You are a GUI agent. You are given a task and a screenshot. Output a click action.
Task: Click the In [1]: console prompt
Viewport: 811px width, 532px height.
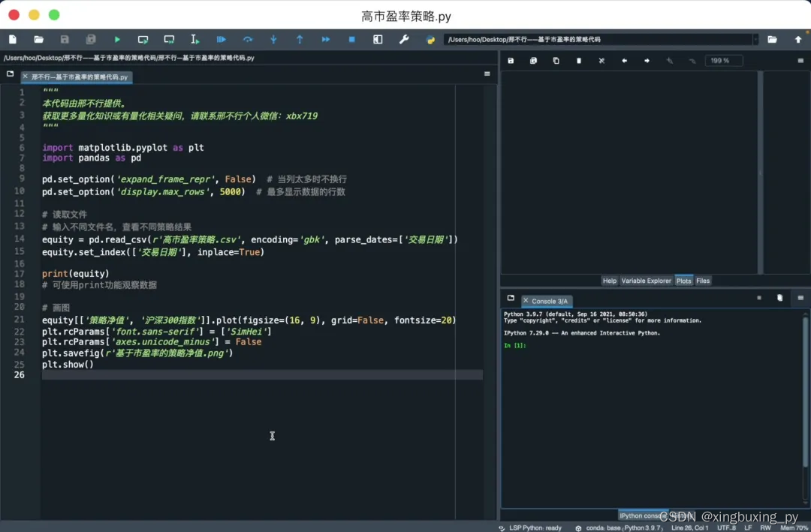click(x=514, y=345)
